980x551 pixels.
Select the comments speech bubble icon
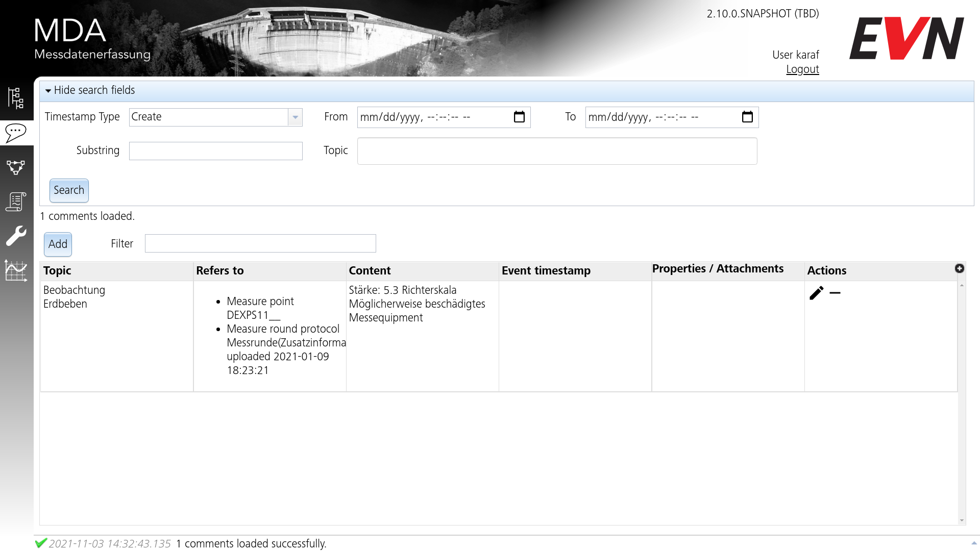[x=15, y=133]
